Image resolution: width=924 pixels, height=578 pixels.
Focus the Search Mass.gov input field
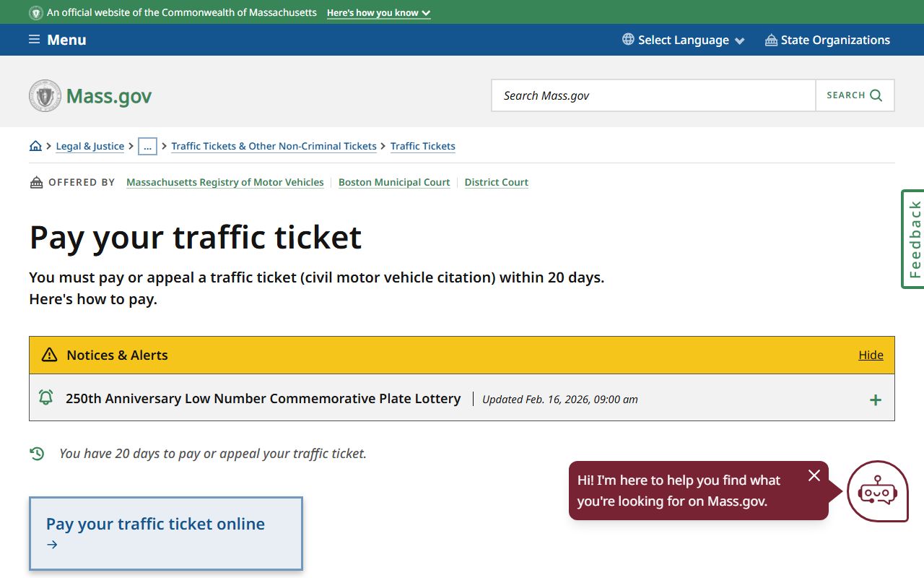(653, 95)
